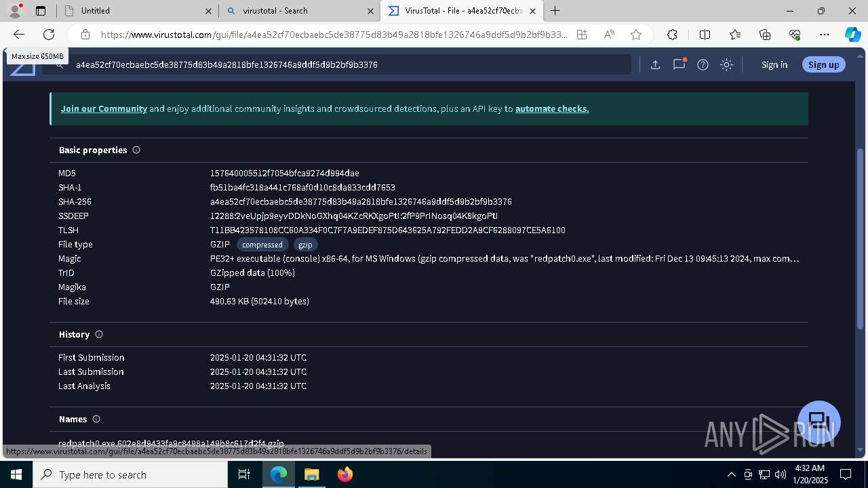Select the SSDEEP value
Viewport: 868px width, 488px height.
354,216
